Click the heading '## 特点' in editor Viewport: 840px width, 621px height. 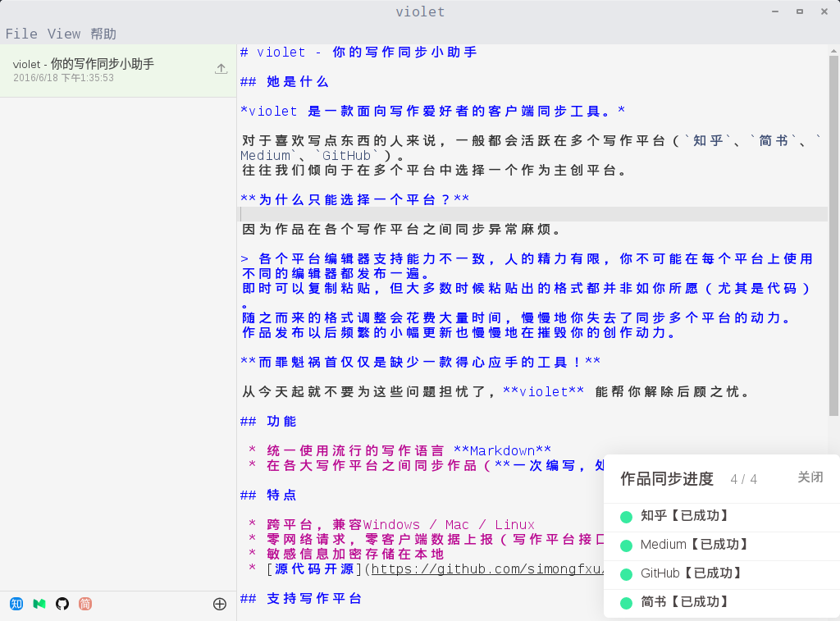point(268,495)
